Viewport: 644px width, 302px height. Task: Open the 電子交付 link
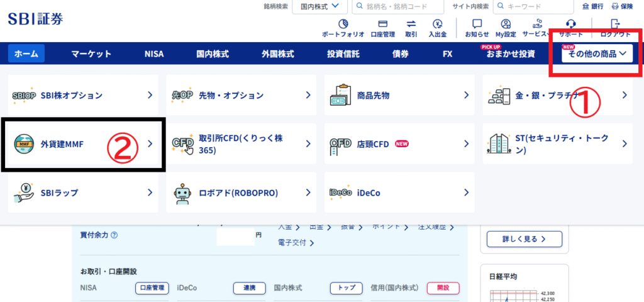(296, 243)
